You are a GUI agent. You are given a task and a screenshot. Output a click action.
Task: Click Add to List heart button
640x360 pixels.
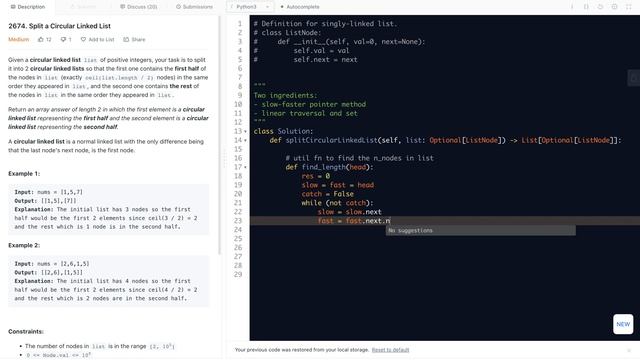click(x=97, y=40)
